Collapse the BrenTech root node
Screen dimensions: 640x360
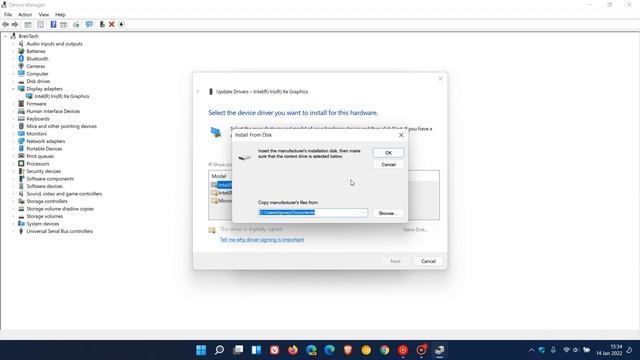tap(5, 36)
